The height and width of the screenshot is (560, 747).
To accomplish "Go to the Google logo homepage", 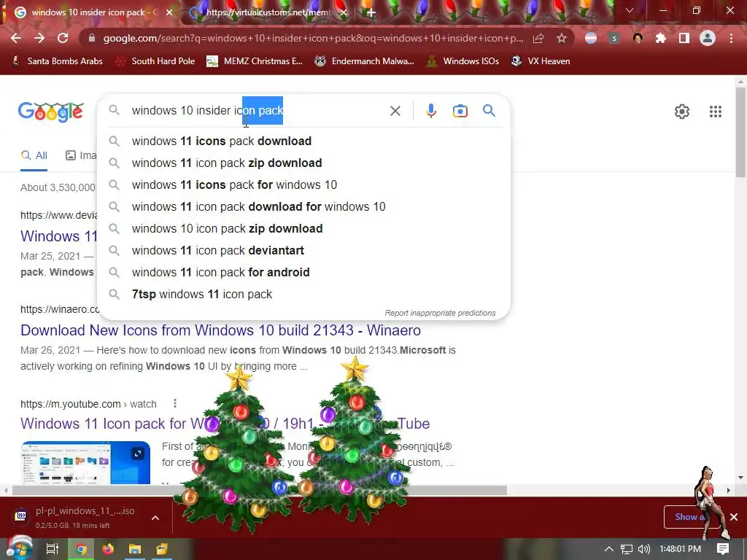I will pyautogui.click(x=50, y=112).
